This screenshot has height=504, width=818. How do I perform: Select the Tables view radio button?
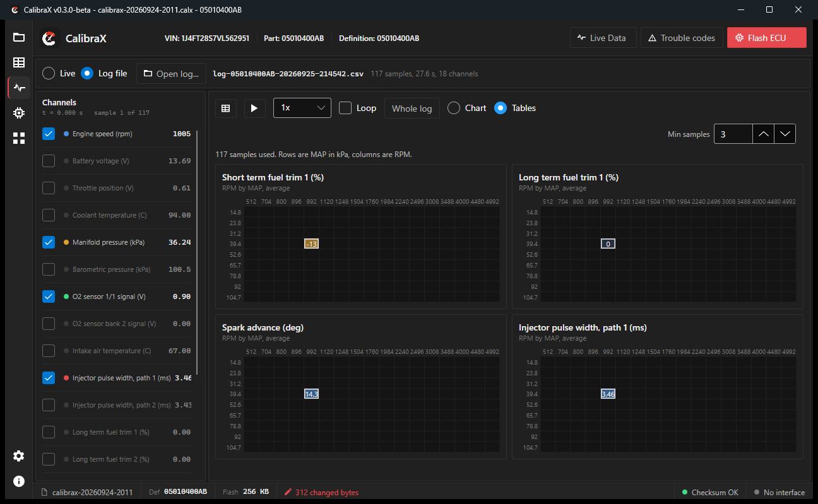[x=501, y=108]
